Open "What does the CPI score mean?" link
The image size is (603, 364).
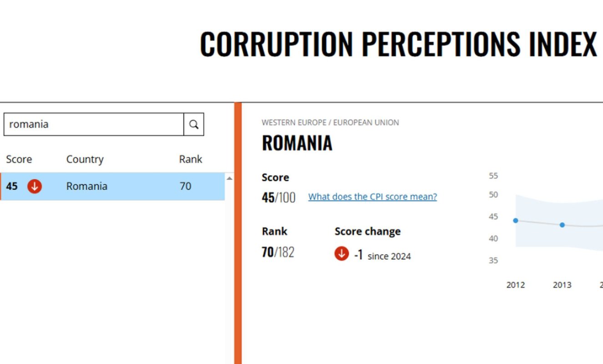pyautogui.click(x=372, y=197)
